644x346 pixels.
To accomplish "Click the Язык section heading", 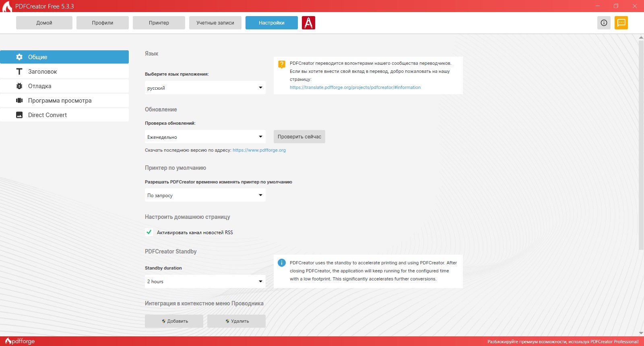I will 151,54.
